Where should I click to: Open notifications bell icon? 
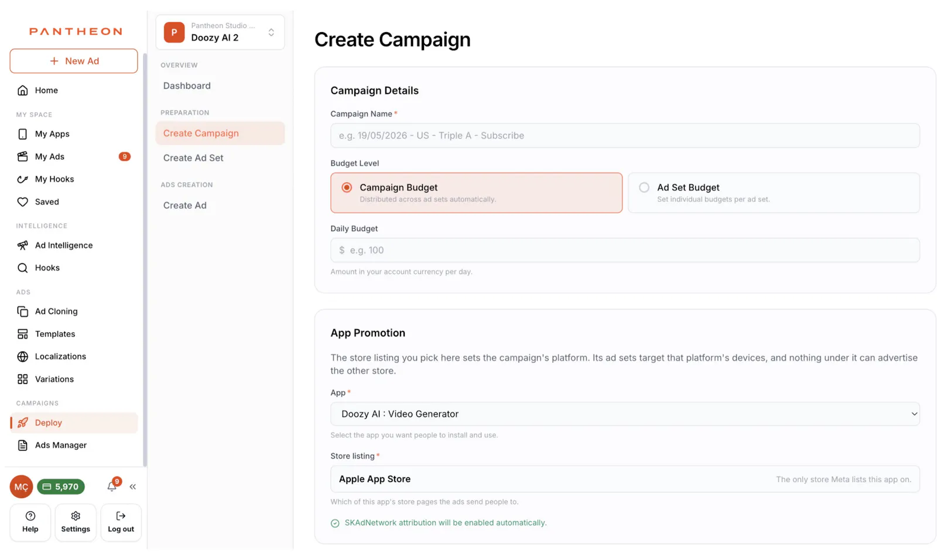coord(112,486)
